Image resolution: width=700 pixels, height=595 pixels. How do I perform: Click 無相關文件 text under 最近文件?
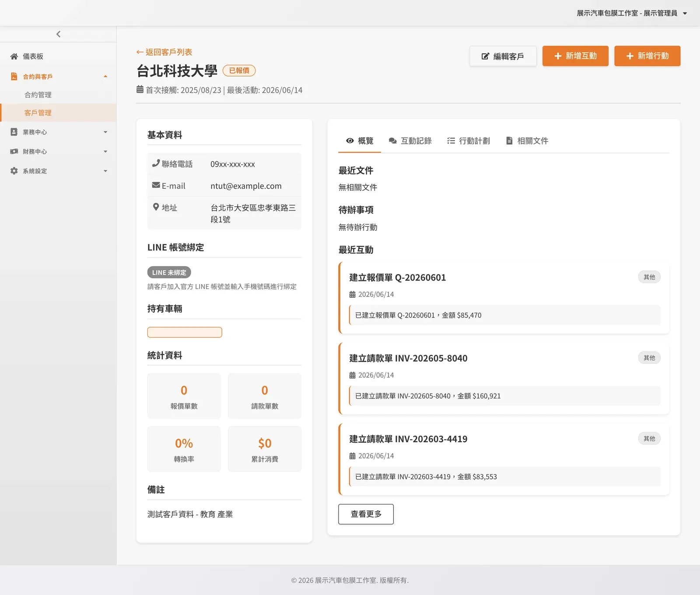click(x=358, y=187)
